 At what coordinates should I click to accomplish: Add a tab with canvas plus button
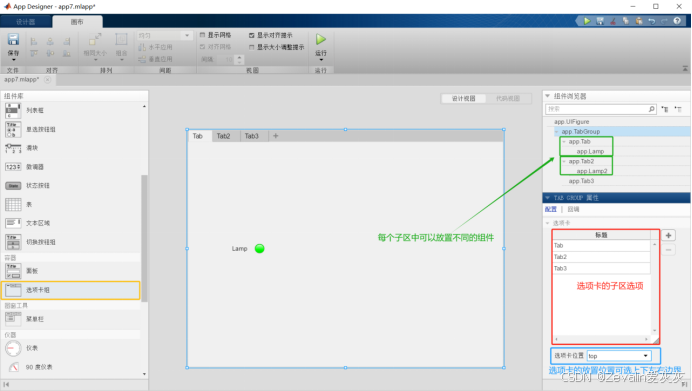click(x=276, y=136)
